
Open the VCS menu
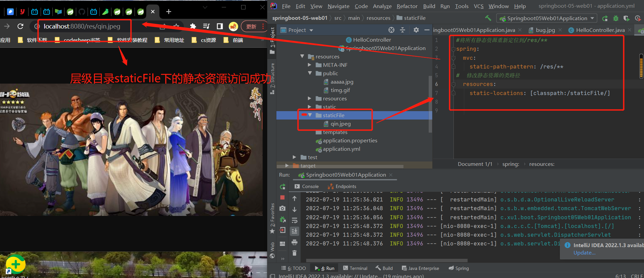tap(479, 6)
